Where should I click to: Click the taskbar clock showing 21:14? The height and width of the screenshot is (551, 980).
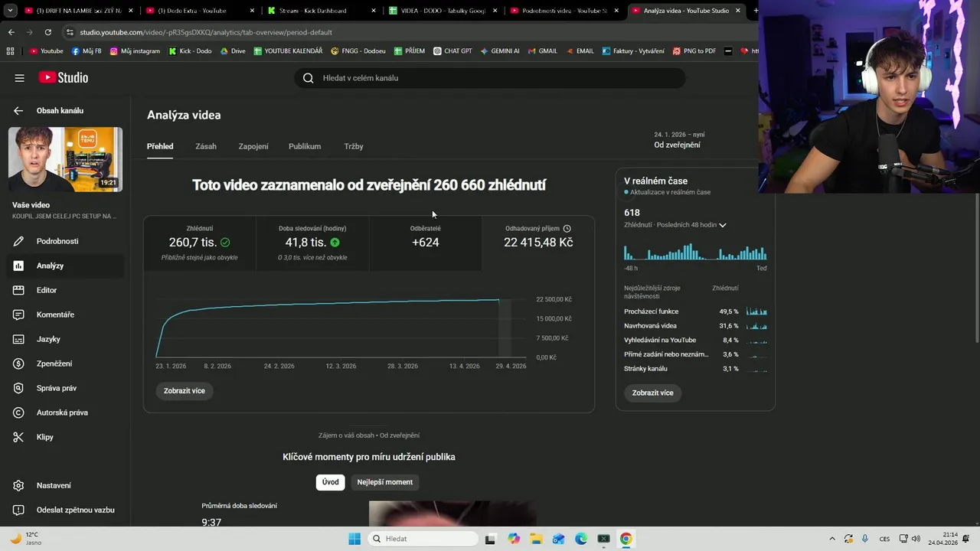point(942,539)
